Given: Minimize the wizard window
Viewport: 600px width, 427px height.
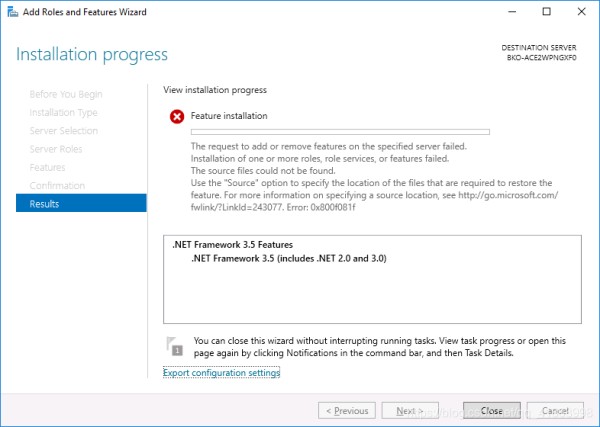Looking at the screenshot, I should [x=512, y=11].
